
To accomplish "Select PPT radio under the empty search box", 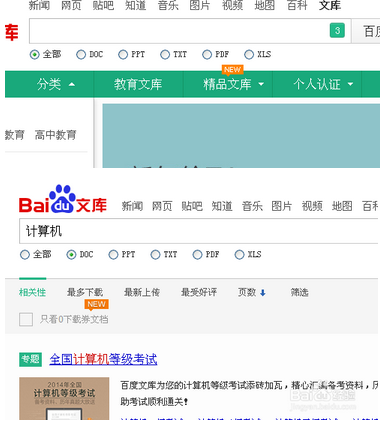I will click(123, 54).
